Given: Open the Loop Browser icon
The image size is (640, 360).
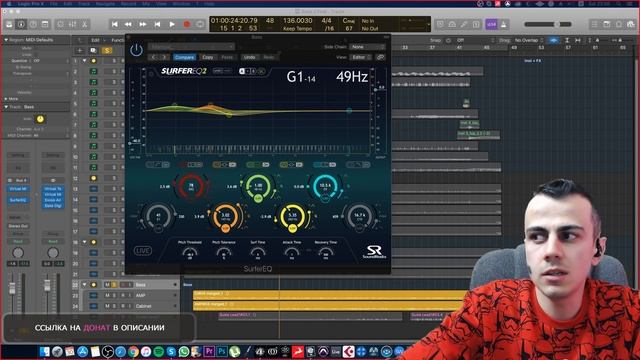Looking at the screenshot, I should coord(619,24).
